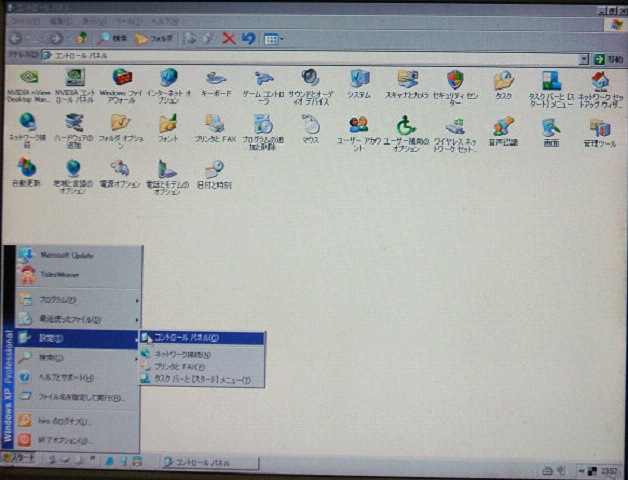Open Sounds and Audio Devices icon
628x480 pixels.
310,80
